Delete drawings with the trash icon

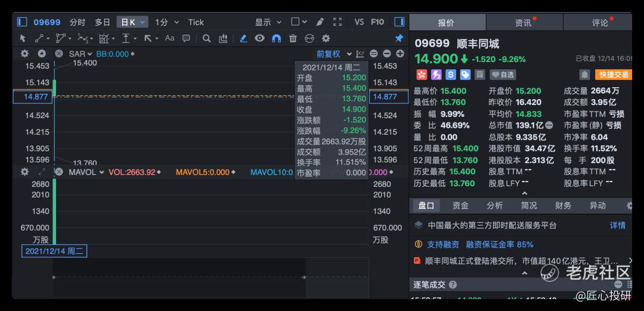[x=293, y=38]
